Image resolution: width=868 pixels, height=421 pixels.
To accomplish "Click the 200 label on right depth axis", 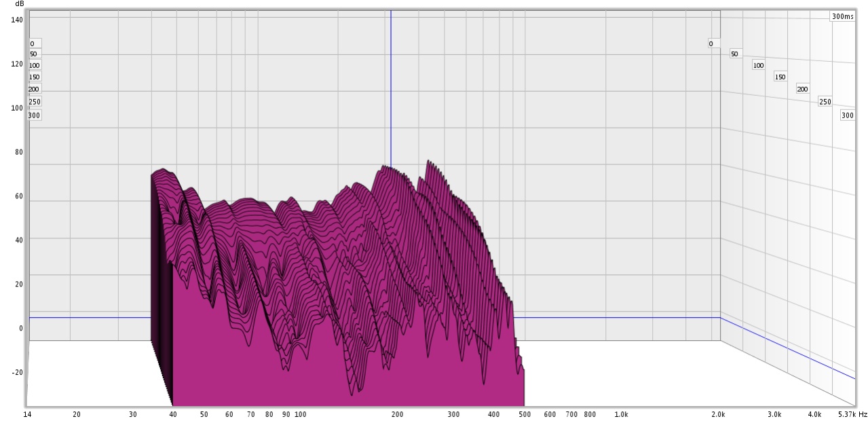I will pos(803,89).
